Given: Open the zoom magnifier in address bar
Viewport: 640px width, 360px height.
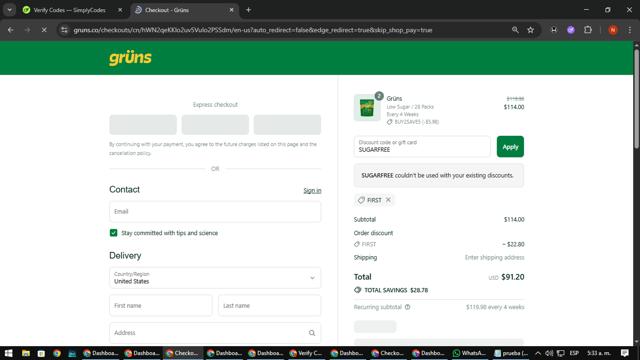Looking at the screenshot, I should pyautogui.click(x=515, y=30).
